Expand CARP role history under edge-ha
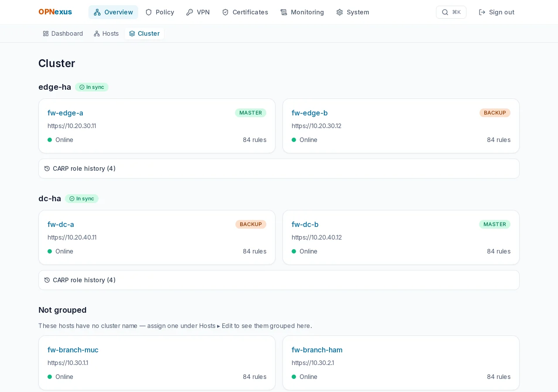558x392 pixels. [x=279, y=169]
